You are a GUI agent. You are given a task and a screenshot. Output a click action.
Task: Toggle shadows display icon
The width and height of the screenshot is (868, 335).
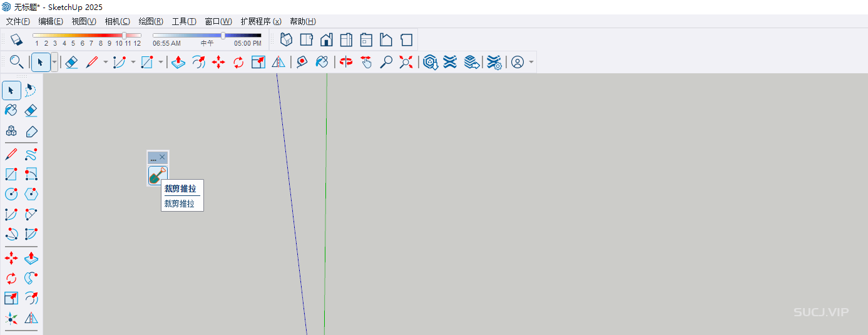point(16,39)
